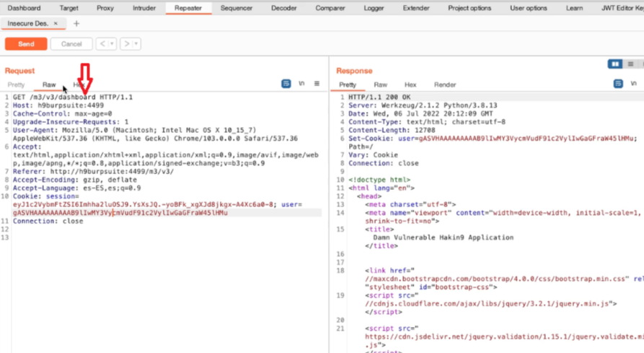Image resolution: width=644 pixels, height=353 pixels.
Task: Select Response Pretty view
Action: (348, 84)
